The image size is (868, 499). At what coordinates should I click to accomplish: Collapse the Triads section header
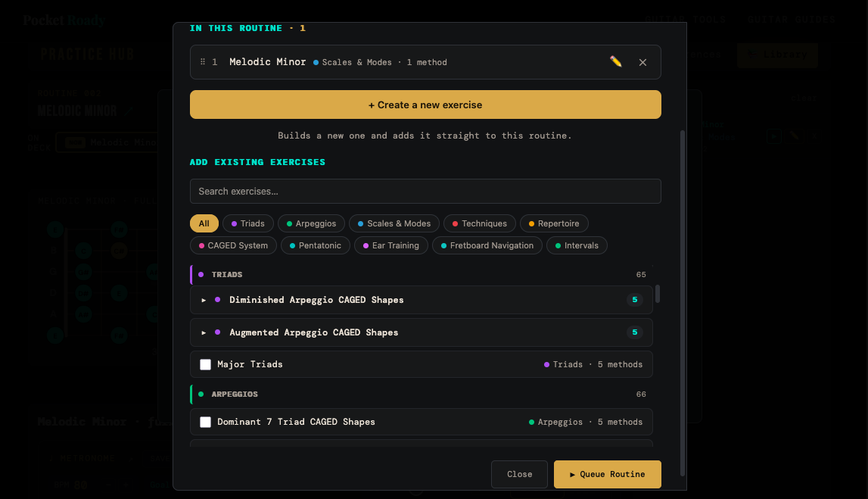[422, 275]
